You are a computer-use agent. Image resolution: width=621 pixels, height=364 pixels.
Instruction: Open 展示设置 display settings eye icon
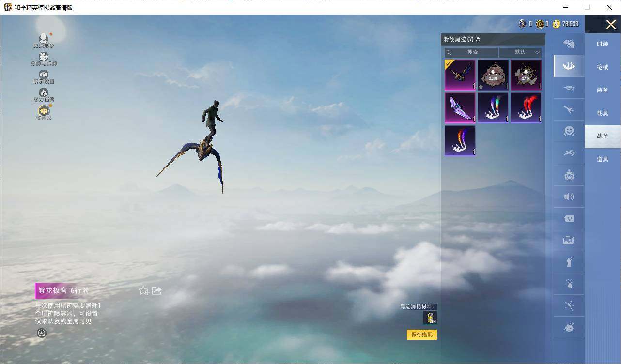(x=44, y=77)
